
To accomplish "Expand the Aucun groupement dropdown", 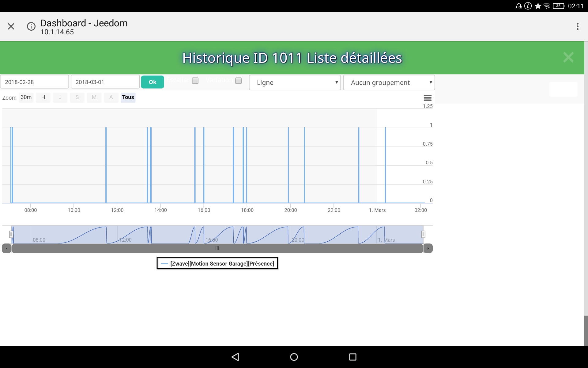I will (388, 82).
